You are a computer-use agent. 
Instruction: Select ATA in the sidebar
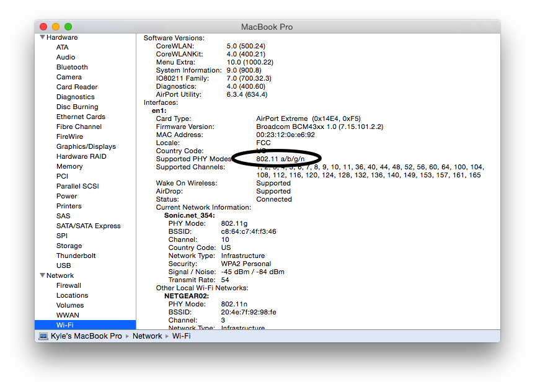62,47
